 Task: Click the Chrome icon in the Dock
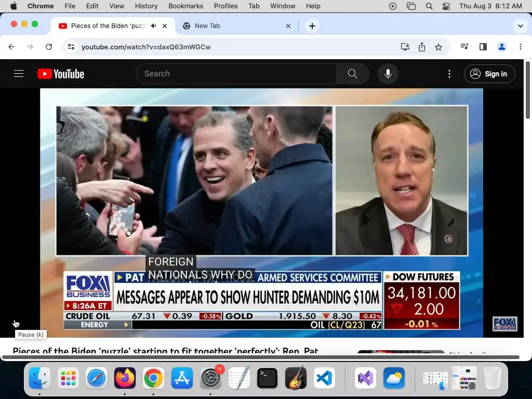click(x=153, y=378)
